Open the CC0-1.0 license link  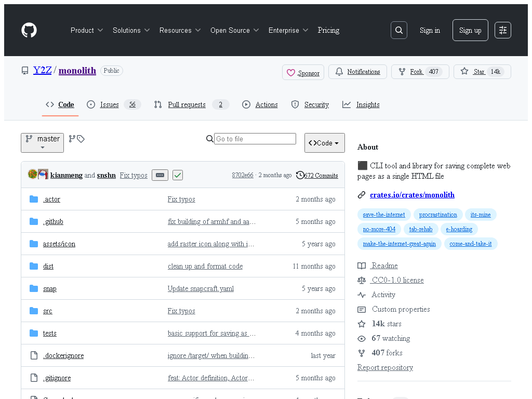397,280
